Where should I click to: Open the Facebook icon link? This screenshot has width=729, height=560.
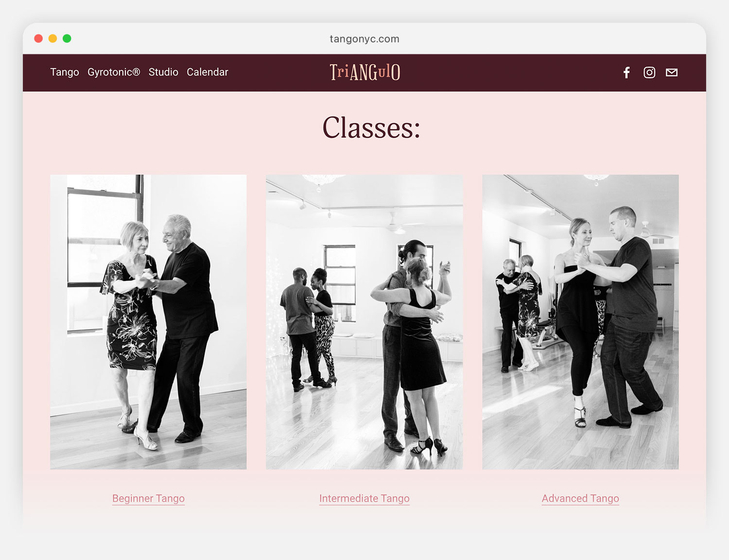point(626,72)
